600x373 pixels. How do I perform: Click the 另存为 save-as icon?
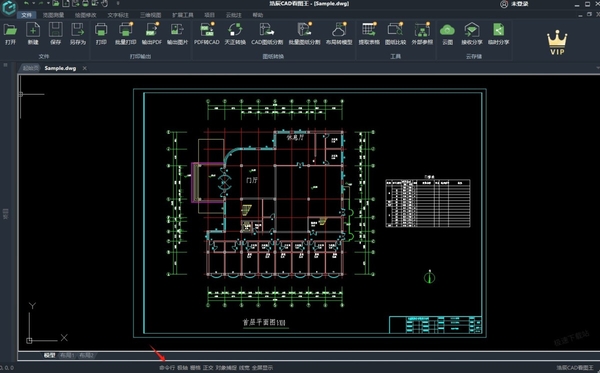click(x=78, y=34)
